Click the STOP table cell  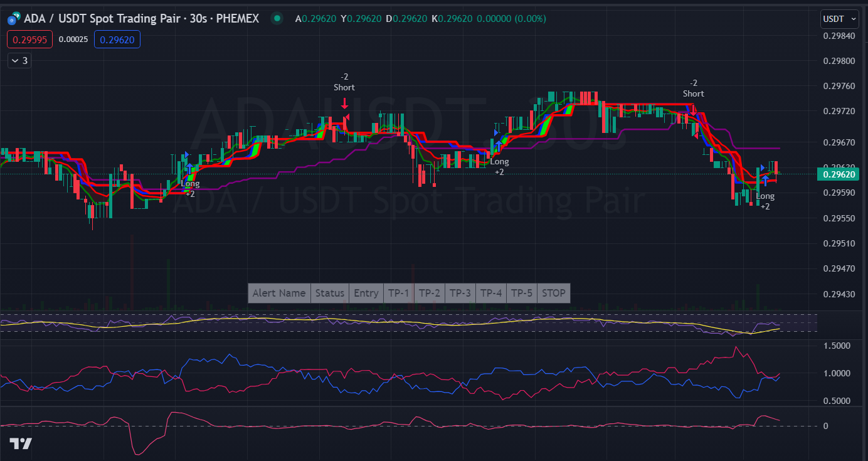click(x=554, y=293)
